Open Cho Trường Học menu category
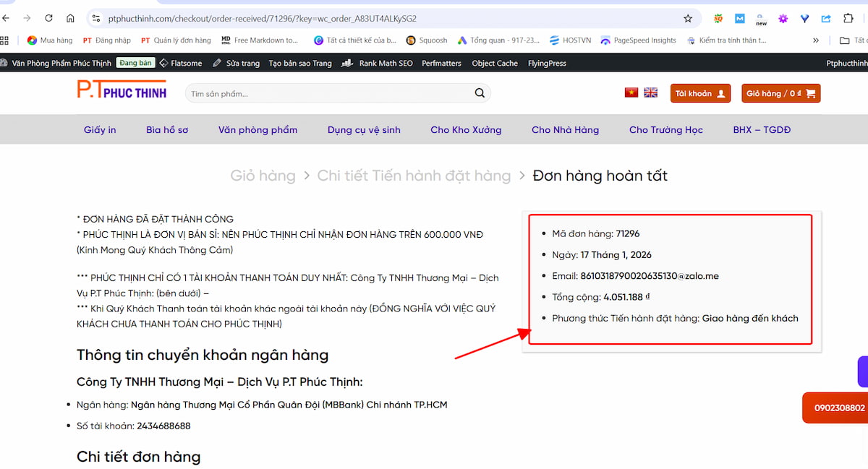 665,130
